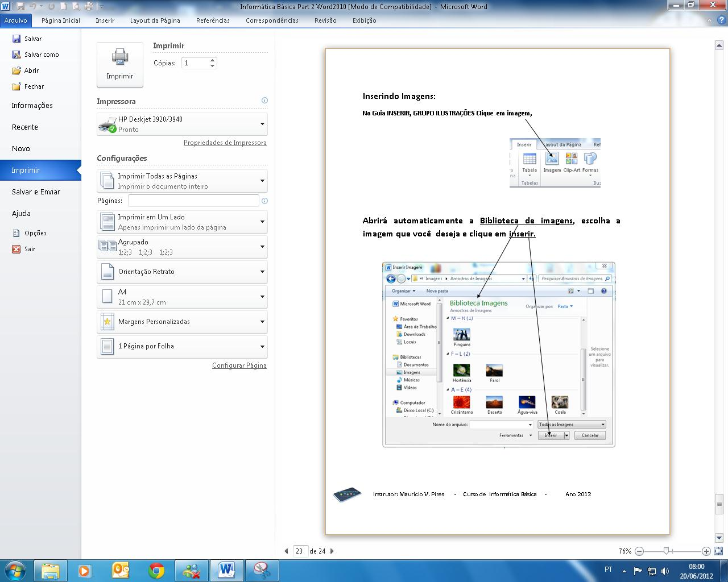This screenshot has height=582, width=728.
Task: Click the Save icon in quick access toolbar
Action: (x=20, y=6)
